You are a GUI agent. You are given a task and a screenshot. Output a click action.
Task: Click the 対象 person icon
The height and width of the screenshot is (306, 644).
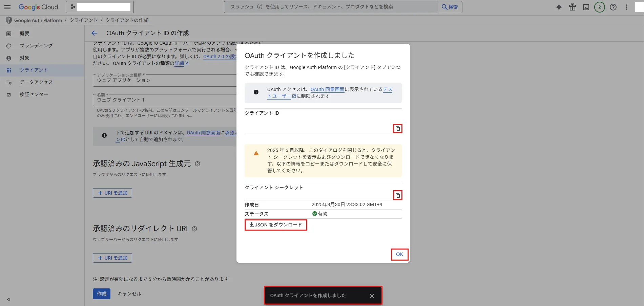pyautogui.click(x=9, y=58)
